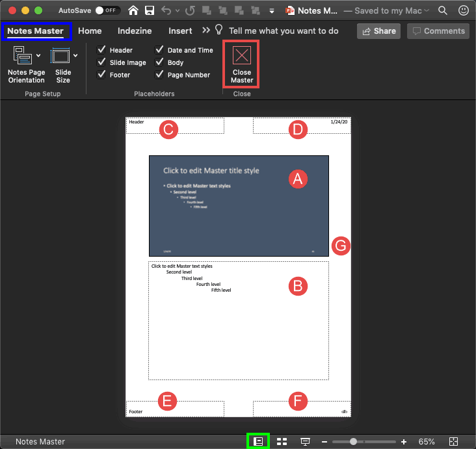Image resolution: width=476 pixels, height=449 pixels.
Task: Switch to Slide Sorter grid view
Action: 282,441
